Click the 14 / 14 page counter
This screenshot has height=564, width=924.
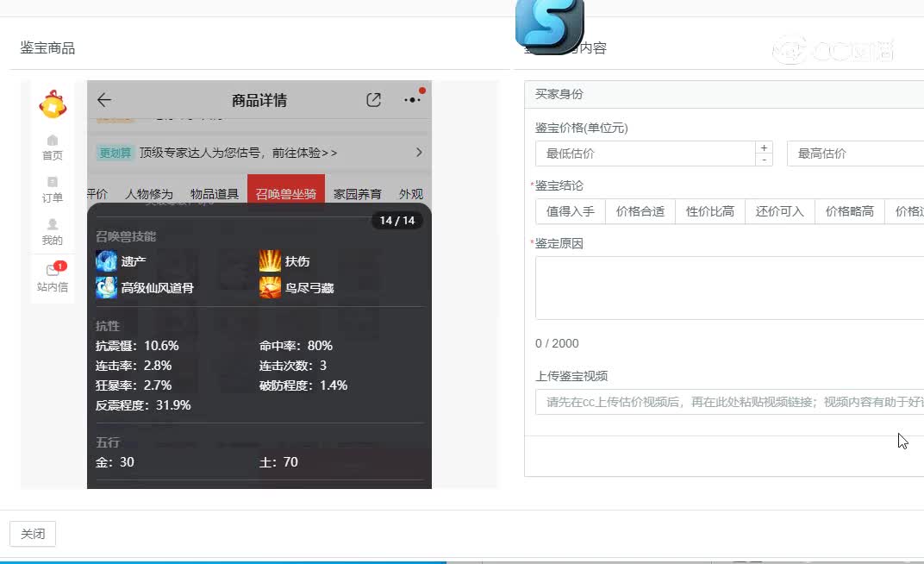click(x=397, y=221)
